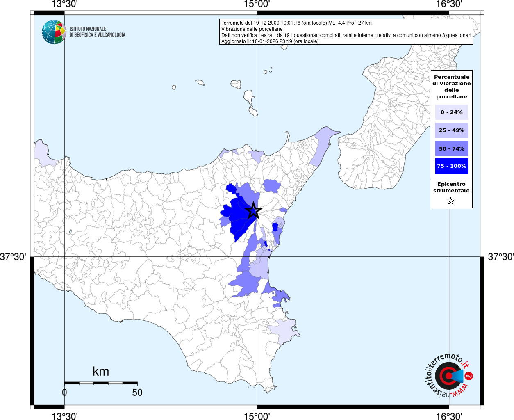Click the top 15°00' longitude label
This screenshot has width=514, height=420.
[x=257, y=4]
